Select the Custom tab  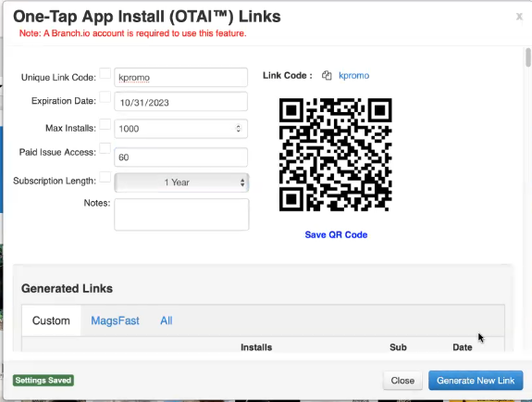tap(51, 320)
